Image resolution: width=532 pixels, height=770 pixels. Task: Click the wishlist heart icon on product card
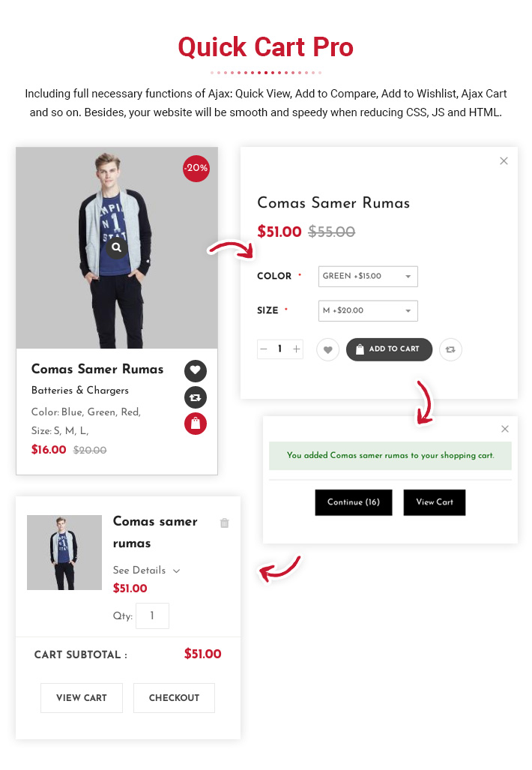coord(196,370)
